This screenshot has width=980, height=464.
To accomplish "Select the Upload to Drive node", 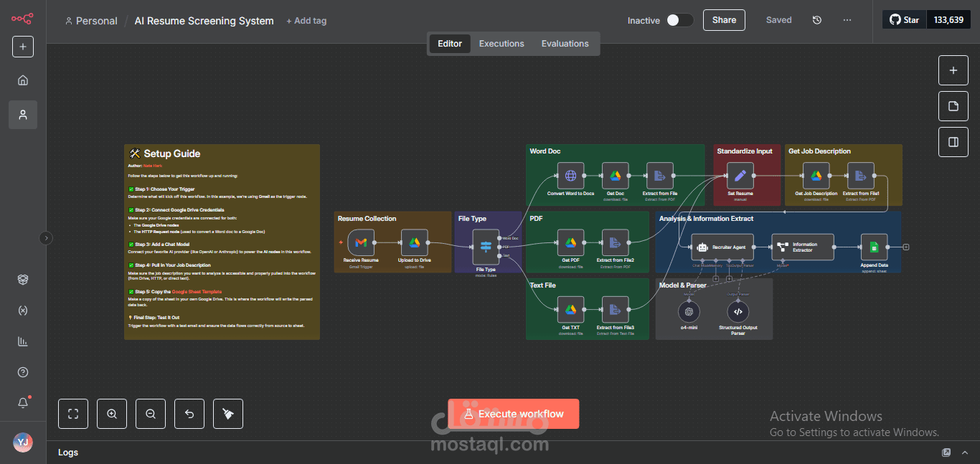I will pos(415,242).
